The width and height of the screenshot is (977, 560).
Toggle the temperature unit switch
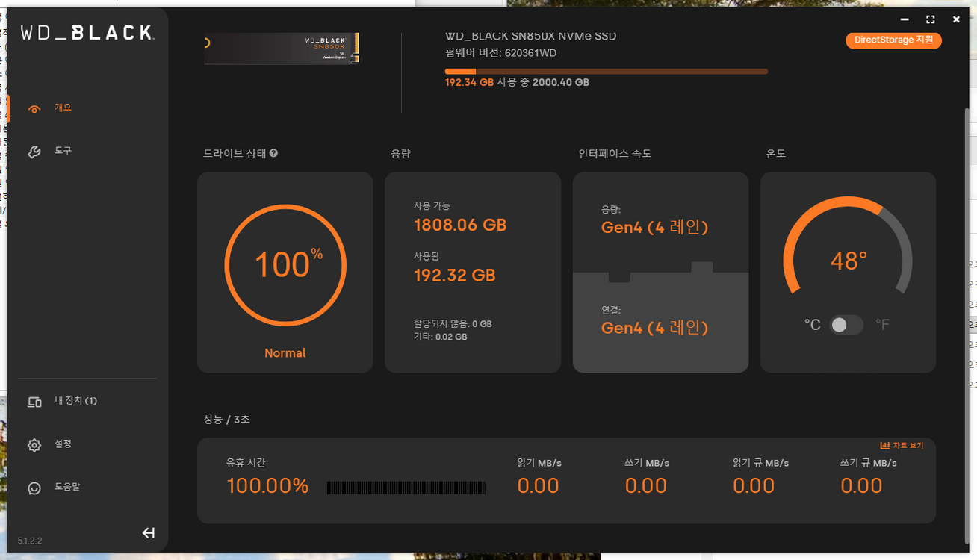tap(846, 325)
